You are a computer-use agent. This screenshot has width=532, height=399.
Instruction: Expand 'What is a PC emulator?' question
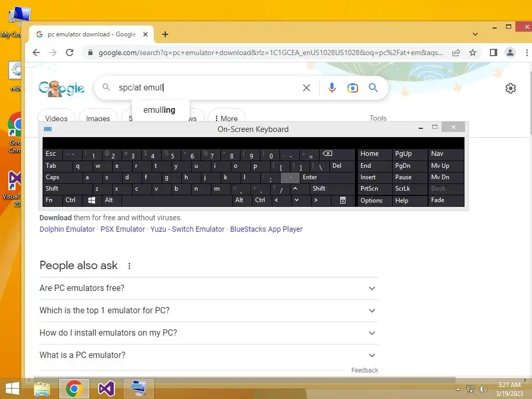click(209, 355)
